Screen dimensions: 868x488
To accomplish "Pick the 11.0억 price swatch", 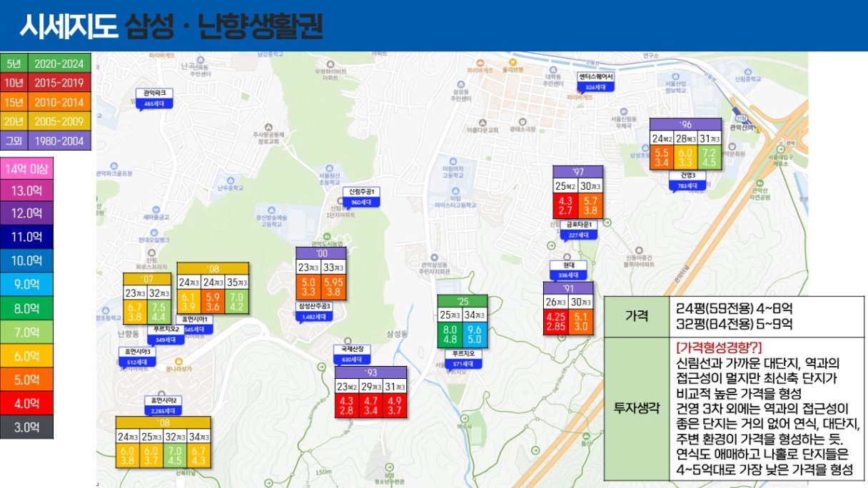I will click(x=27, y=238).
